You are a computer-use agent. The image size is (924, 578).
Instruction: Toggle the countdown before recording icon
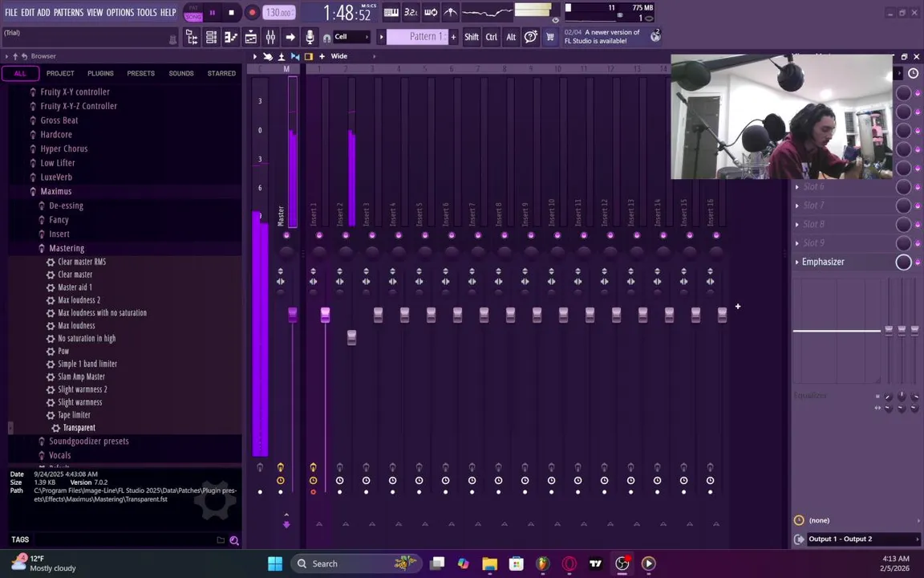tap(411, 12)
